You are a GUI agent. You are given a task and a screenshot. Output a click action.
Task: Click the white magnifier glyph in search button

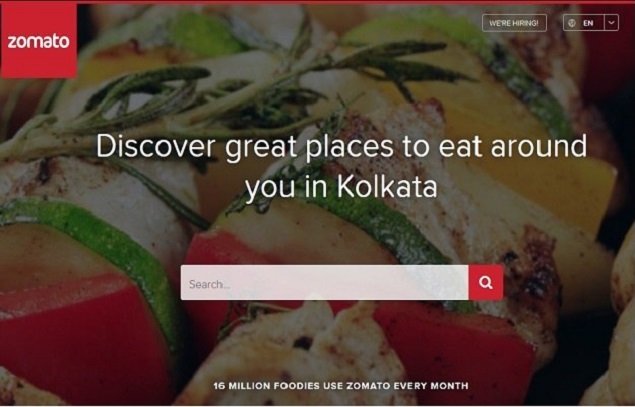pos(486,282)
